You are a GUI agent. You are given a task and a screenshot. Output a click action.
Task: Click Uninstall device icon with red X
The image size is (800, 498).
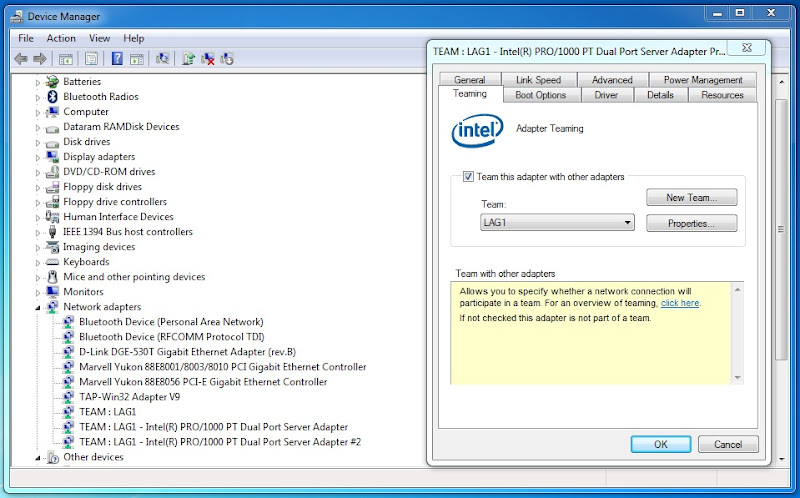pos(207,59)
